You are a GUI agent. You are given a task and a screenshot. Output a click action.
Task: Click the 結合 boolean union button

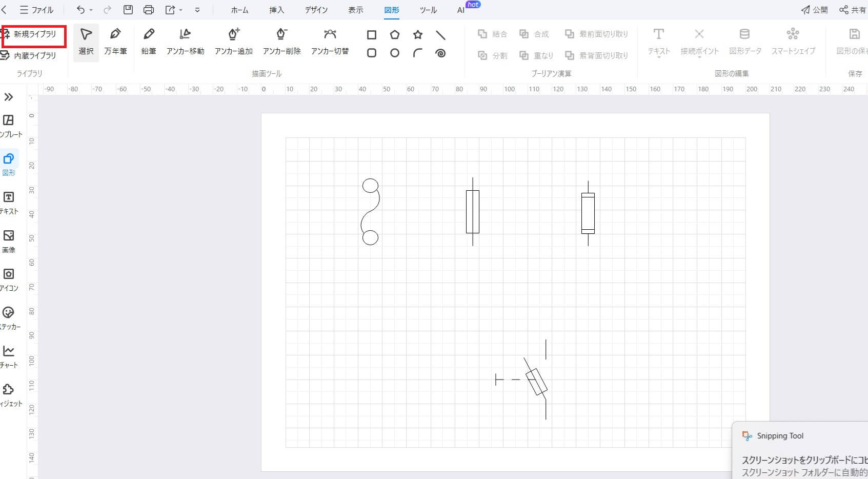tap(492, 34)
